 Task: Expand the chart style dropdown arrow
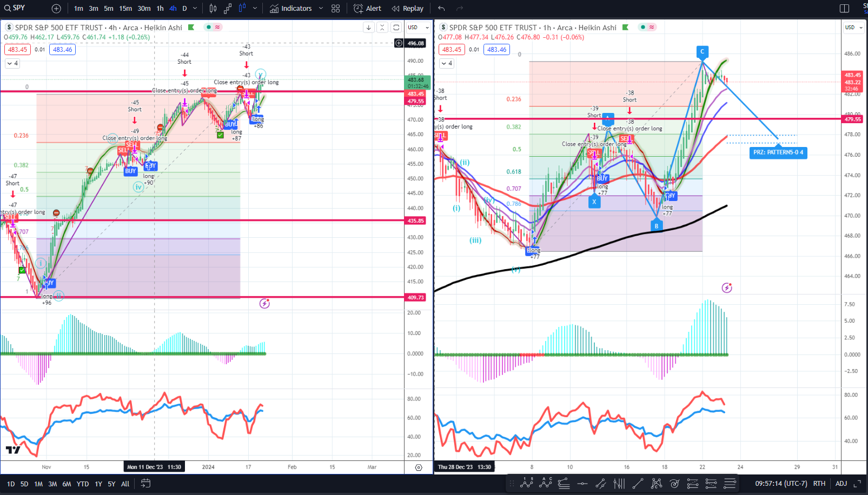coord(255,9)
